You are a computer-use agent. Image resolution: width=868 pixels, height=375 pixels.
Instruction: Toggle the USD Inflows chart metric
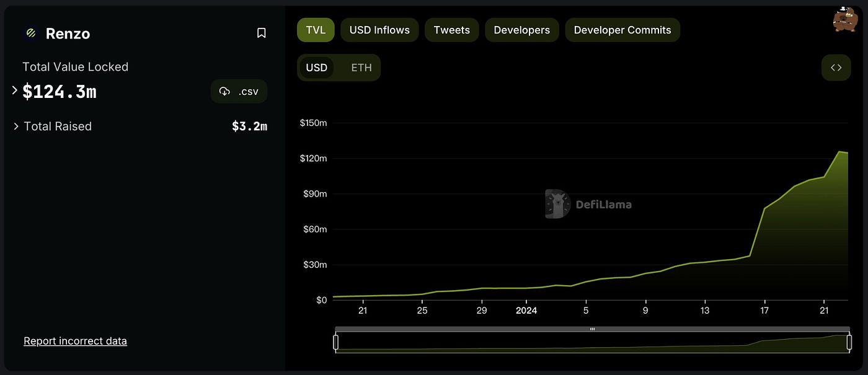379,30
